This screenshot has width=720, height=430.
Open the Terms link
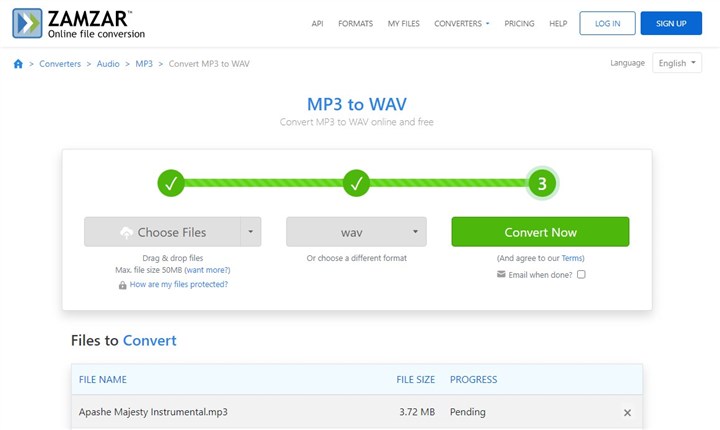tap(572, 258)
